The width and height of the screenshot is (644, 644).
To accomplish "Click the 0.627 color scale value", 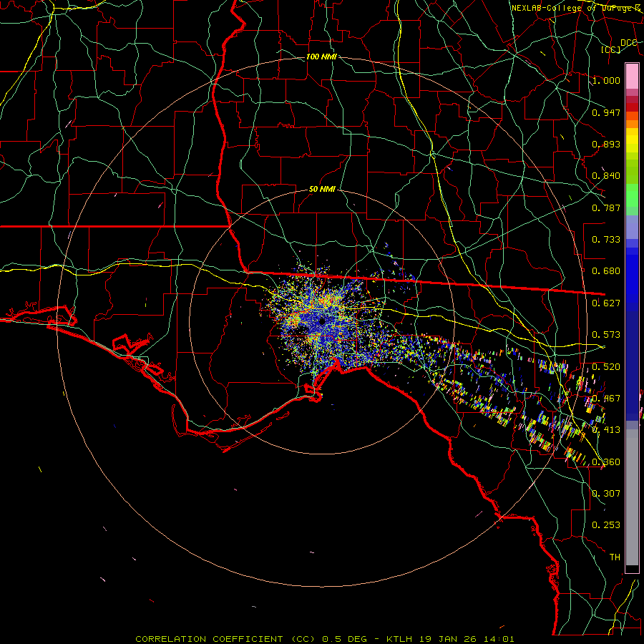I will pyautogui.click(x=606, y=303).
